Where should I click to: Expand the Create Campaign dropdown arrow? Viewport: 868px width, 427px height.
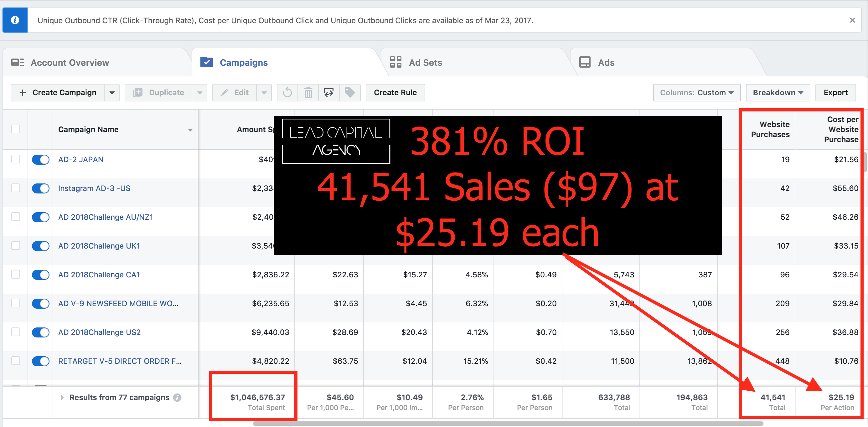tap(112, 93)
